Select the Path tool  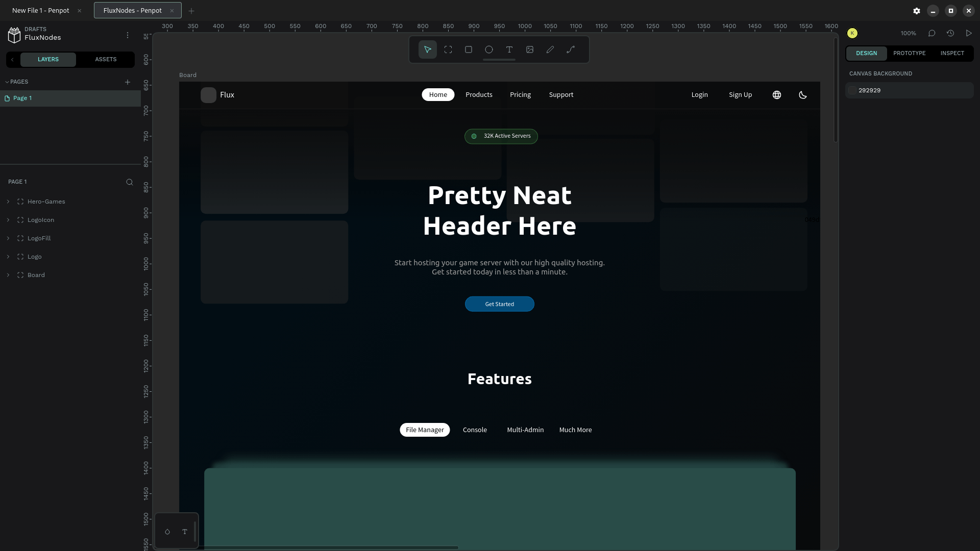click(570, 49)
